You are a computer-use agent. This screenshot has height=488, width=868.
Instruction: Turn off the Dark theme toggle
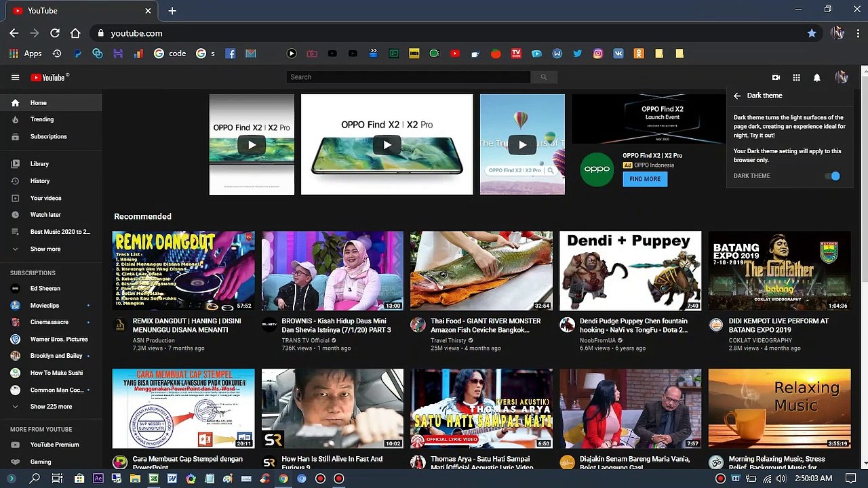(x=833, y=176)
